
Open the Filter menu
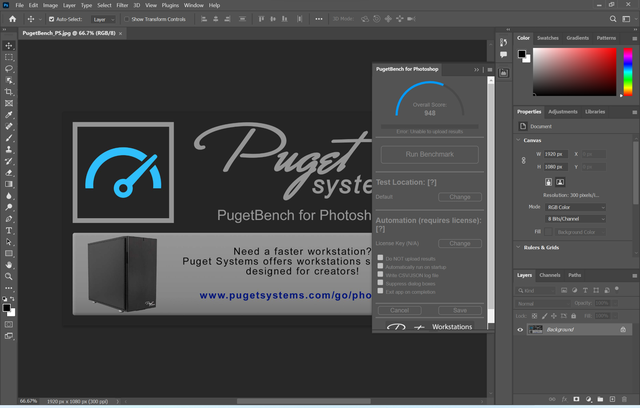coord(122,5)
